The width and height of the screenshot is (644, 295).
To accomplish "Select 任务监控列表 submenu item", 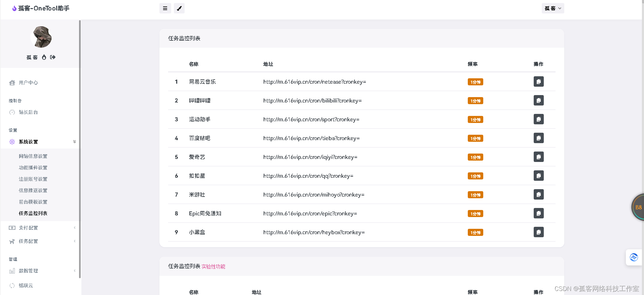I will (x=33, y=213).
